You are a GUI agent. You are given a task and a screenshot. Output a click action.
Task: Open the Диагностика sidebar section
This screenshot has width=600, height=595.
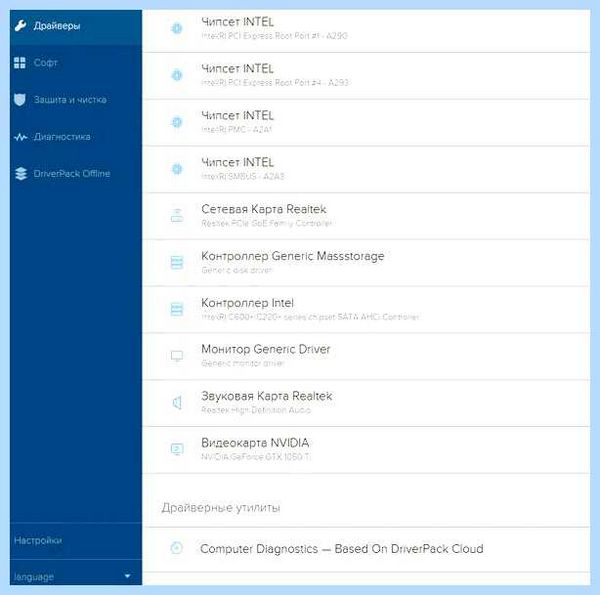76,137
